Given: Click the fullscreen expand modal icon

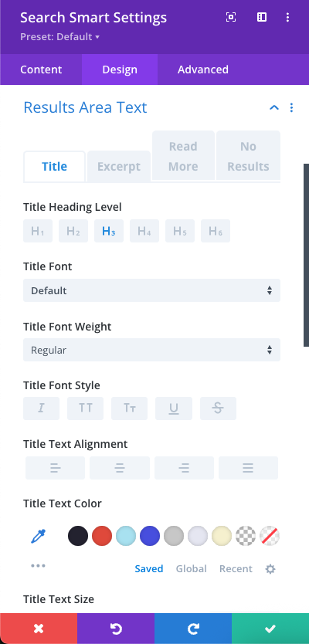Looking at the screenshot, I should point(231,17).
